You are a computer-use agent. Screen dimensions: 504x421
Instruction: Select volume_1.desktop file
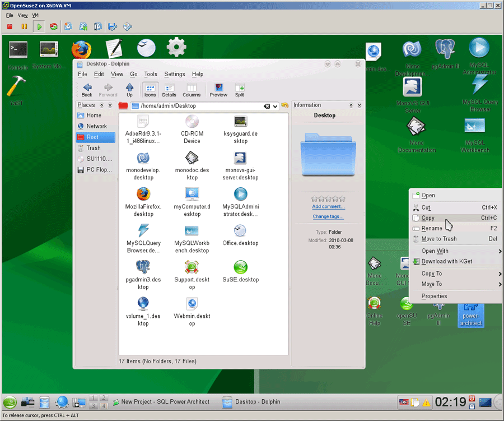[143, 312]
